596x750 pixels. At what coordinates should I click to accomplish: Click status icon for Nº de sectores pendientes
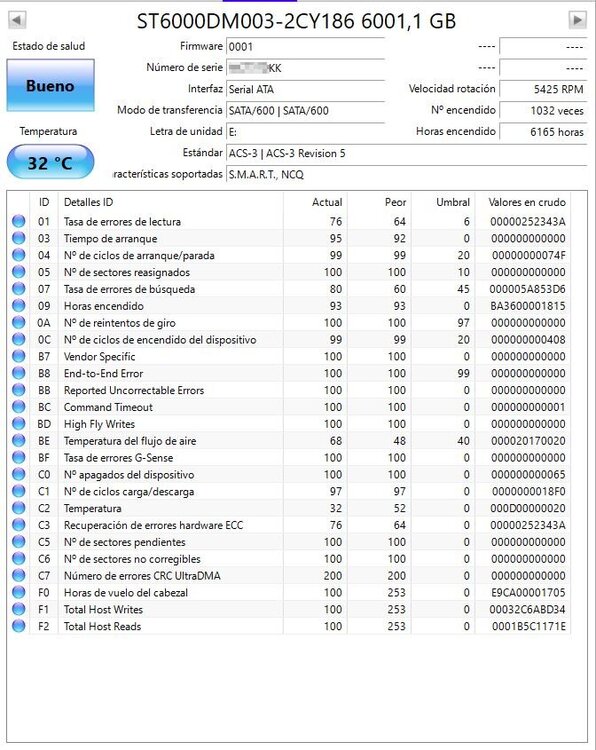click(x=19, y=541)
